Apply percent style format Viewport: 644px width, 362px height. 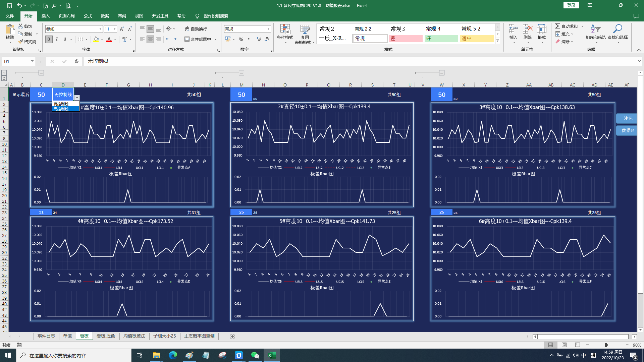click(x=241, y=39)
